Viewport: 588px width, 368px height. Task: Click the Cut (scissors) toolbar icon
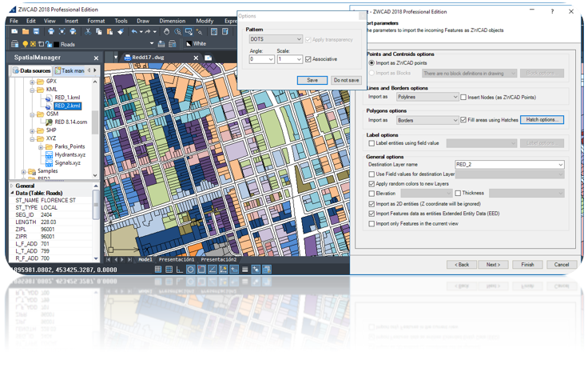pos(88,31)
